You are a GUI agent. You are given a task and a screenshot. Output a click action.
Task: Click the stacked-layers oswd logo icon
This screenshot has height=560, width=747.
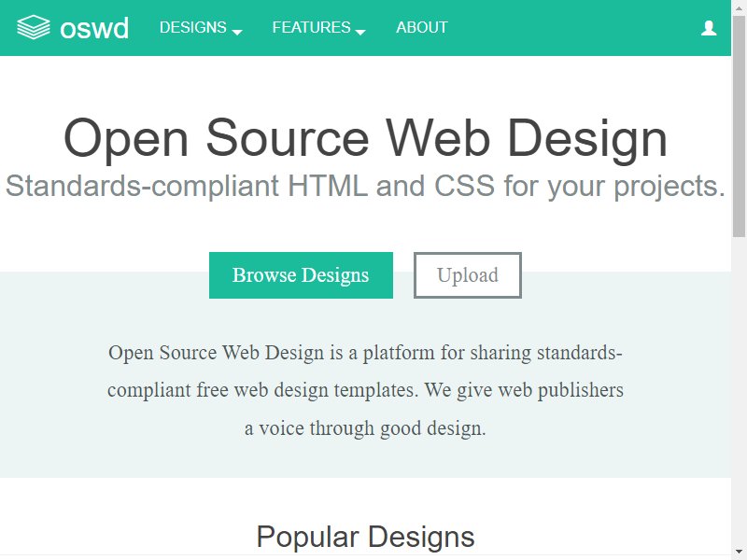tap(34, 27)
